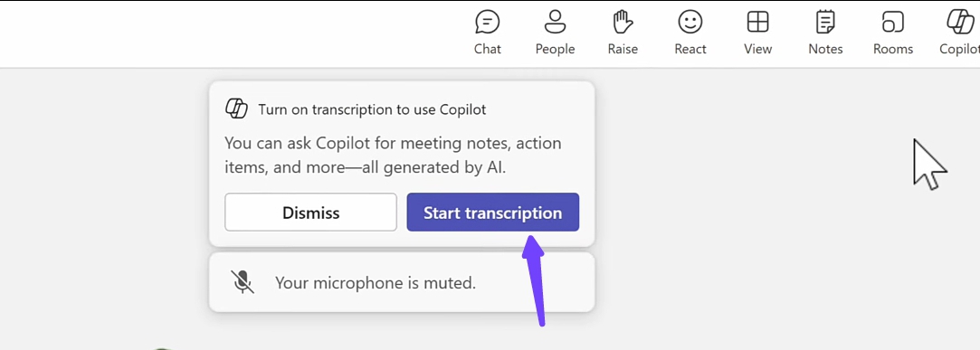
Task: Open the Chat speech bubble icon
Action: click(x=488, y=23)
